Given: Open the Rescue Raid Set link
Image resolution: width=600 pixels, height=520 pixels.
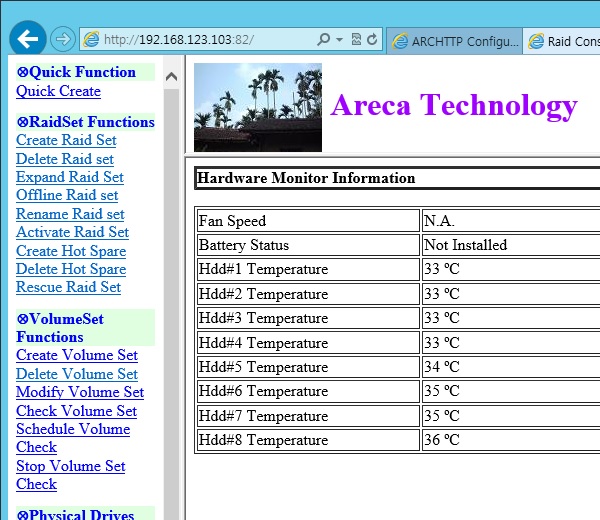Looking at the screenshot, I should click(68, 287).
